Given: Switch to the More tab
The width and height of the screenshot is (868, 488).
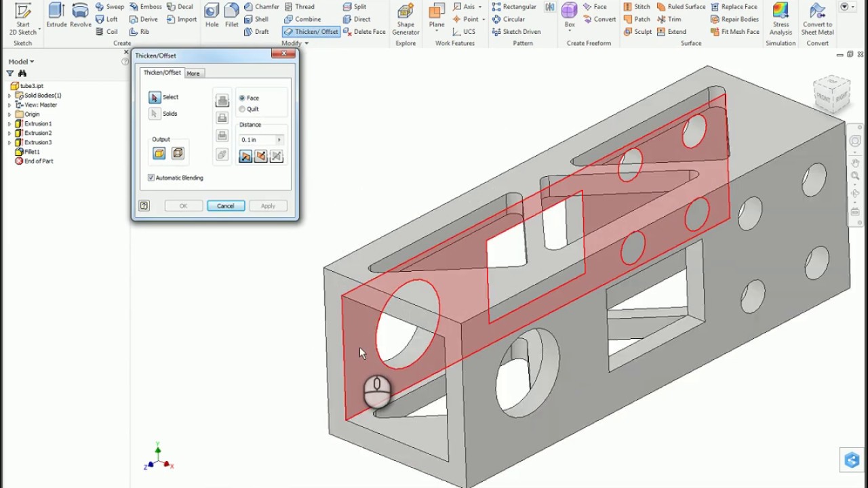Looking at the screenshot, I should (x=193, y=73).
